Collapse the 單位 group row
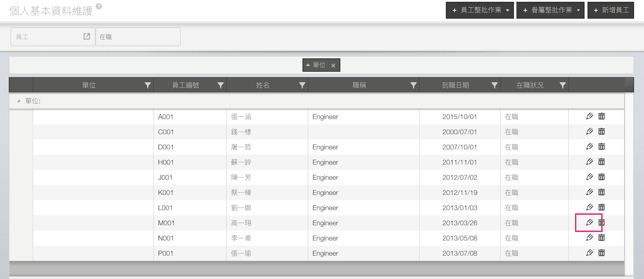The image size is (644, 279). pyautogui.click(x=19, y=101)
